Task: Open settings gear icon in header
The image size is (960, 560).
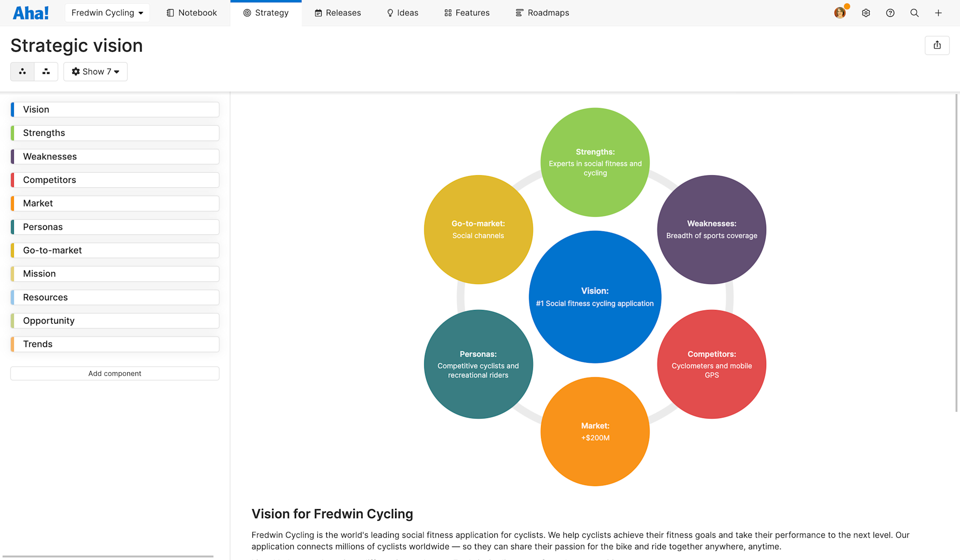Action: tap(866, 13)
